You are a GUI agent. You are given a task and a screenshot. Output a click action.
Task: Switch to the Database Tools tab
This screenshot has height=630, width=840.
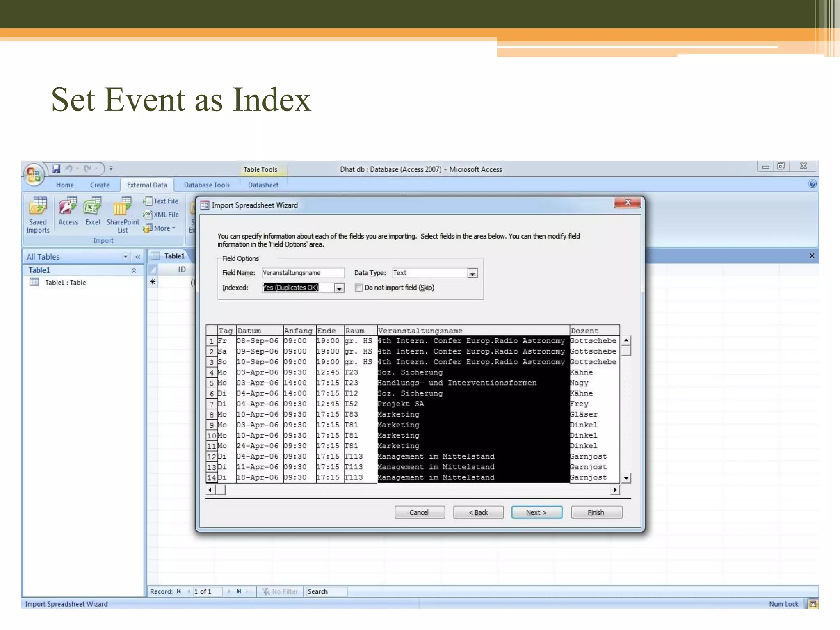point(207,185)
